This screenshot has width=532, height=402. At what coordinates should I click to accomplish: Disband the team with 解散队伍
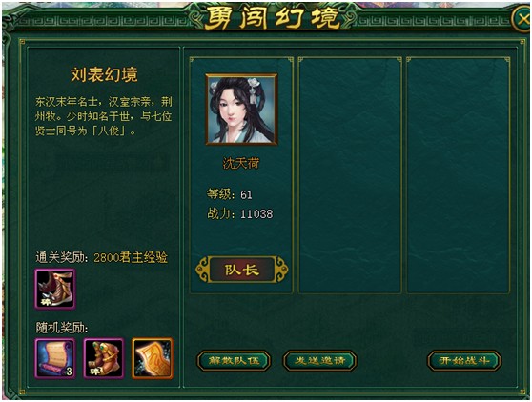[234, 361]
